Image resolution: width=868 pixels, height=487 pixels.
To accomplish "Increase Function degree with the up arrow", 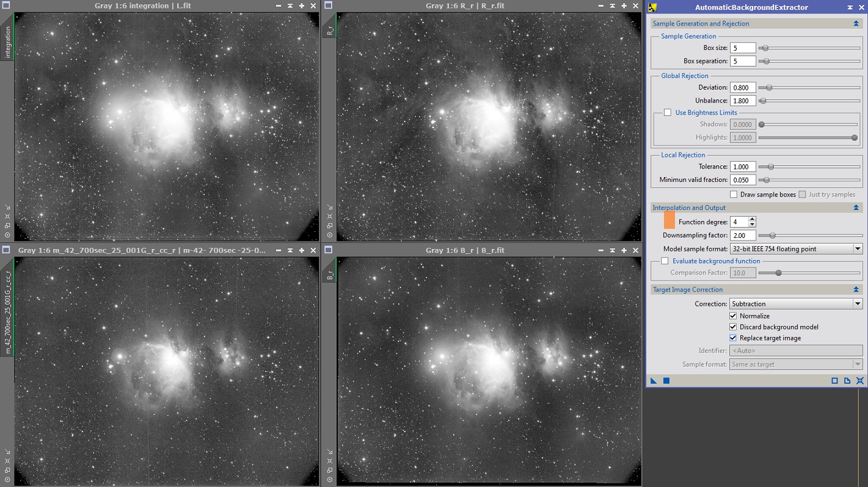I will [x=752, y=219].
